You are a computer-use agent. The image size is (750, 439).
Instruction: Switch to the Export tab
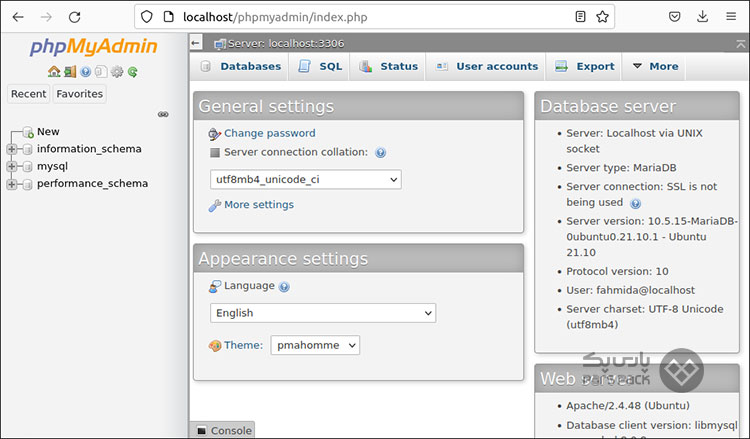[x=584, y=66]
